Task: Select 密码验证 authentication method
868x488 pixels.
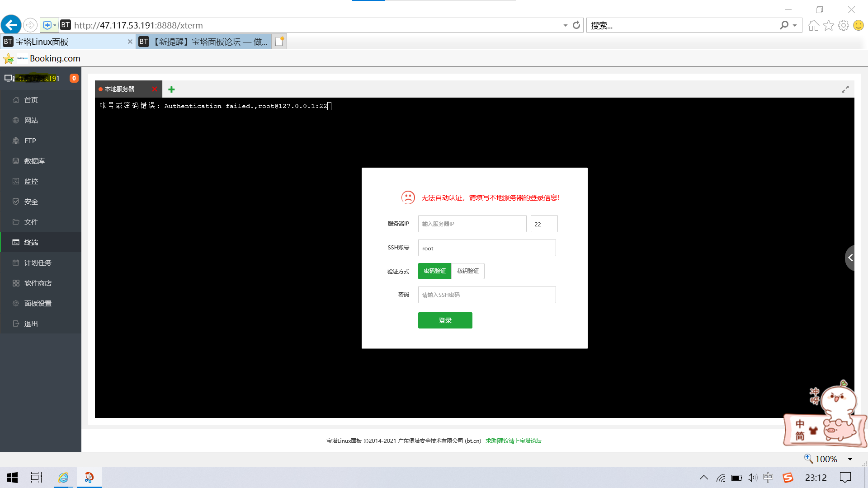Action: (434, 271)
